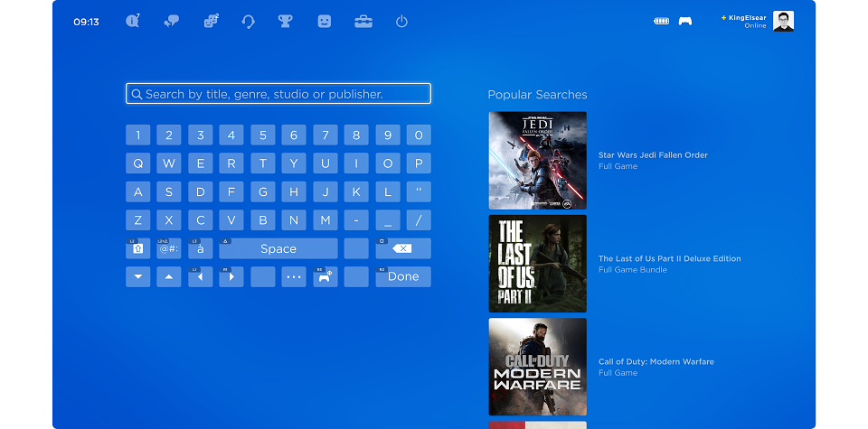Tap the S key
The height and width of the screenshot is (429, 868).
pyautogui.click(x=169, y=191)
